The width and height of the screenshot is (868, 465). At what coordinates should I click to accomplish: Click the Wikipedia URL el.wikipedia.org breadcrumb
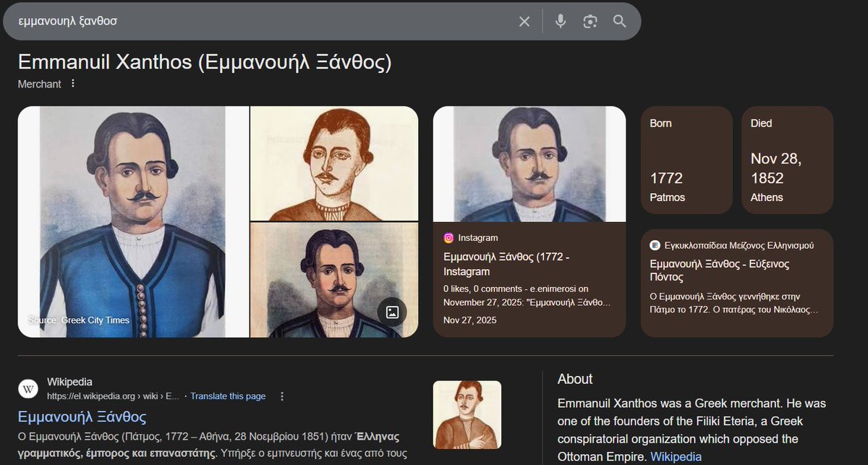[111, 396]
